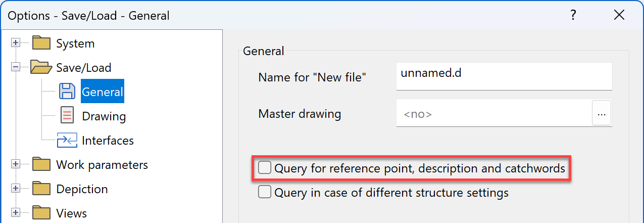The width and height of the screenshot is (644, 223).
Task: Click the question mark help button
Action: coord(573,15)
